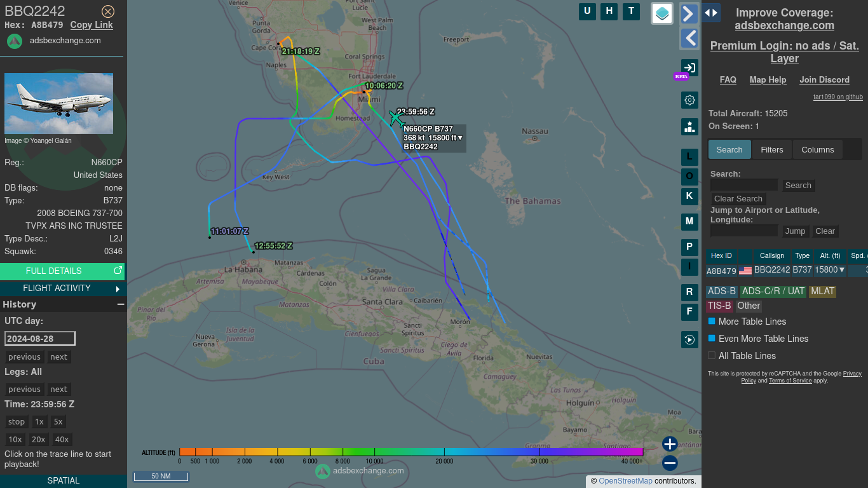Toggle the F map option button
The width and height of the screenshot is (868, 488).
point(689,312)
